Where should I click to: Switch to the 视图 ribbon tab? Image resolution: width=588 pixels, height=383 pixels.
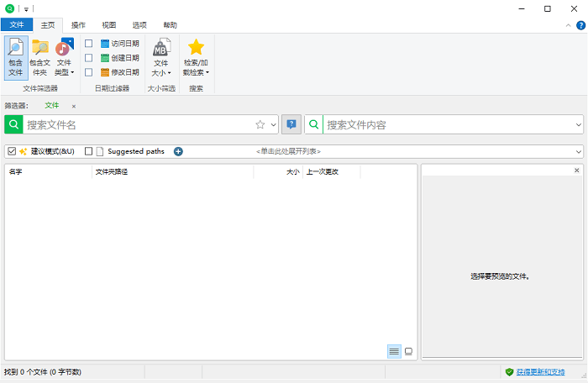coord(109,25)
